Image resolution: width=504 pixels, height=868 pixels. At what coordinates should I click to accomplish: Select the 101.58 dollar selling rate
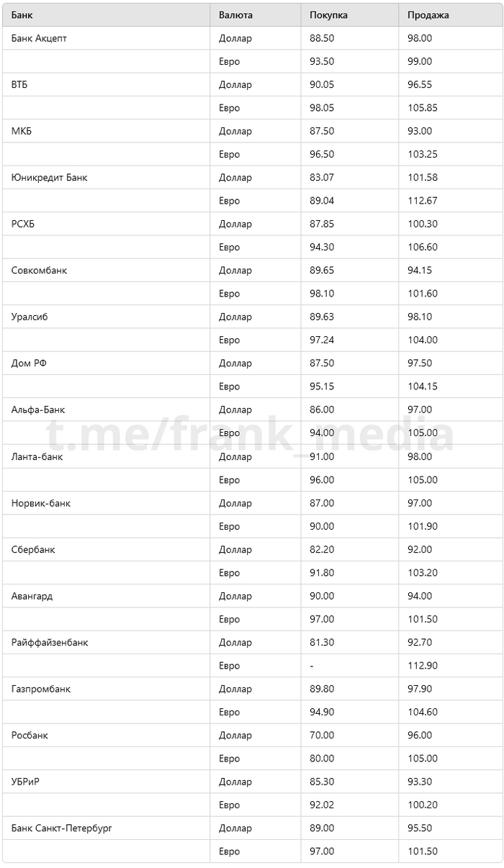pyautogui.click(x=423, y=177)
